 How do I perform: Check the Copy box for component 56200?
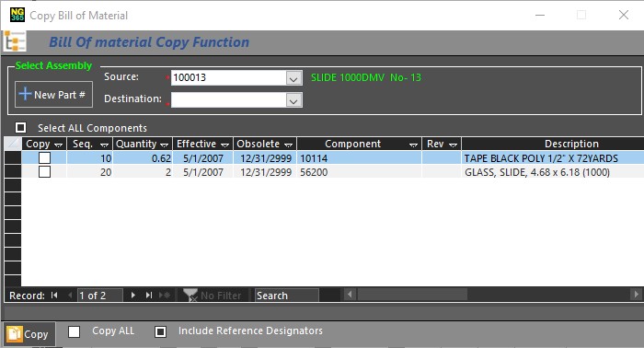(x=44, y=172)
